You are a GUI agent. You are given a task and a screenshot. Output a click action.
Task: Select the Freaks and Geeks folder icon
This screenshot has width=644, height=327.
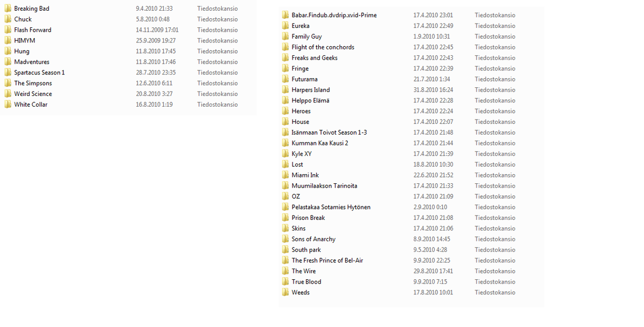pyautogui.click(x=286, y=58)
